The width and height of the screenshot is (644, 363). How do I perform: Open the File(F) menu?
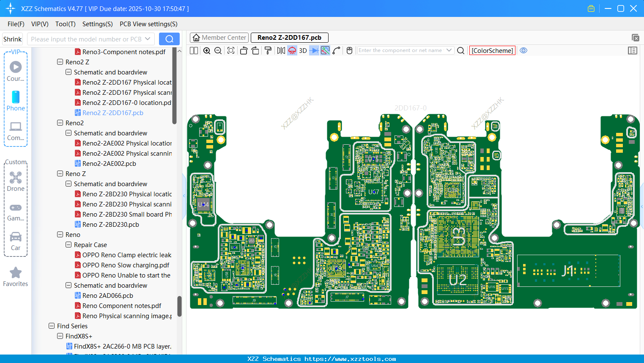coord(16,24)
